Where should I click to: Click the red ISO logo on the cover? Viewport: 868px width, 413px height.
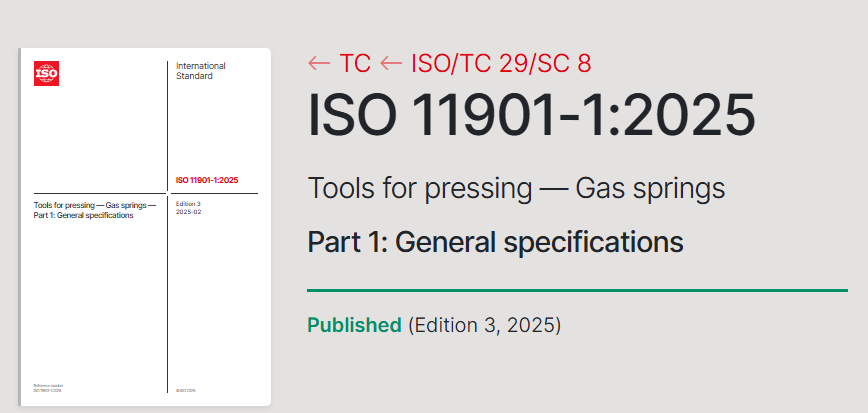[46, 74]
